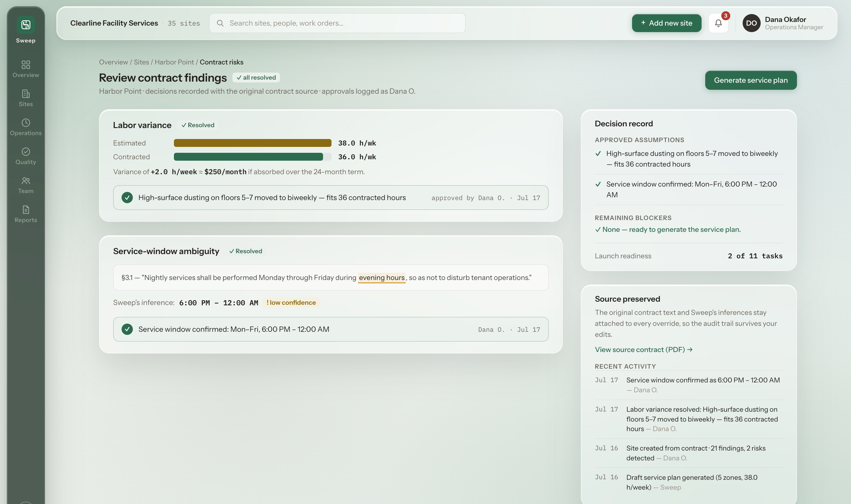Open the Overview sidebar item
Screen dimensions: 851x504
click(x=26, y=69)
